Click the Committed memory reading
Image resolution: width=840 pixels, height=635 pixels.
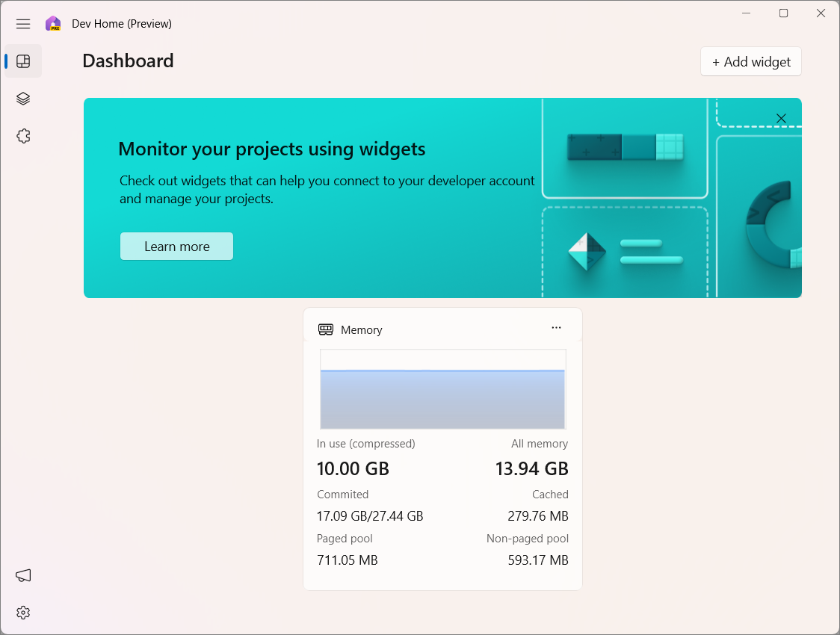pyautogui.click(x=370, y=515)
